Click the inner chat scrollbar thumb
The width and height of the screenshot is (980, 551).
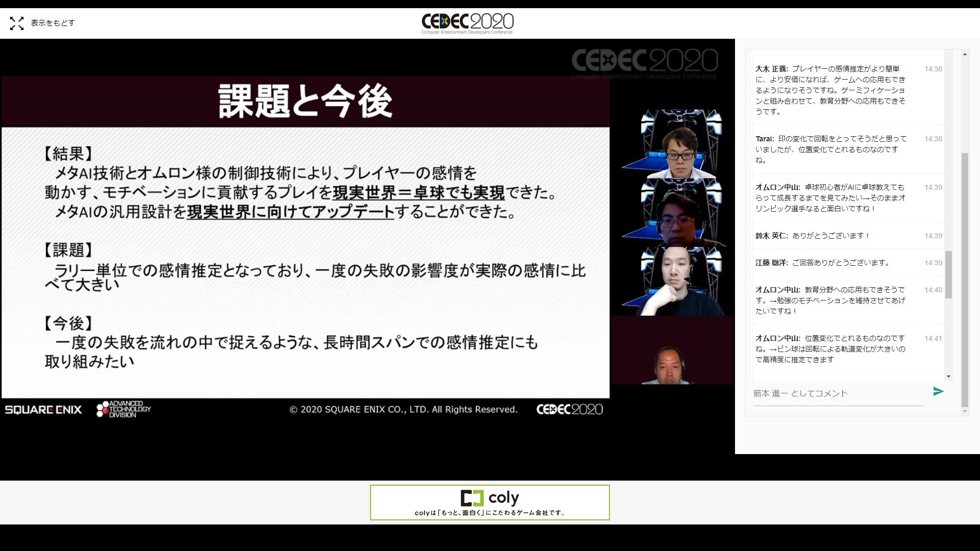pos(948,274)
